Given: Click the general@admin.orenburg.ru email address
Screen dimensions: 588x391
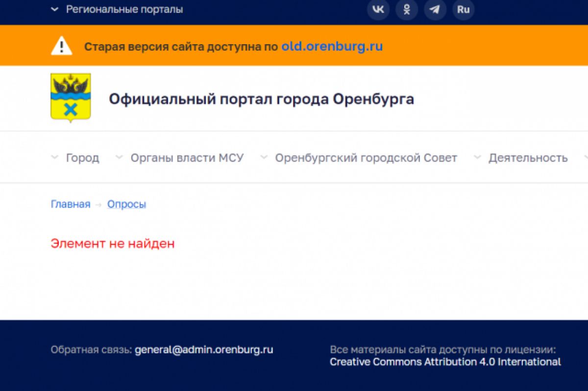Looking at the screenshot, I should (x=204, y=350).
